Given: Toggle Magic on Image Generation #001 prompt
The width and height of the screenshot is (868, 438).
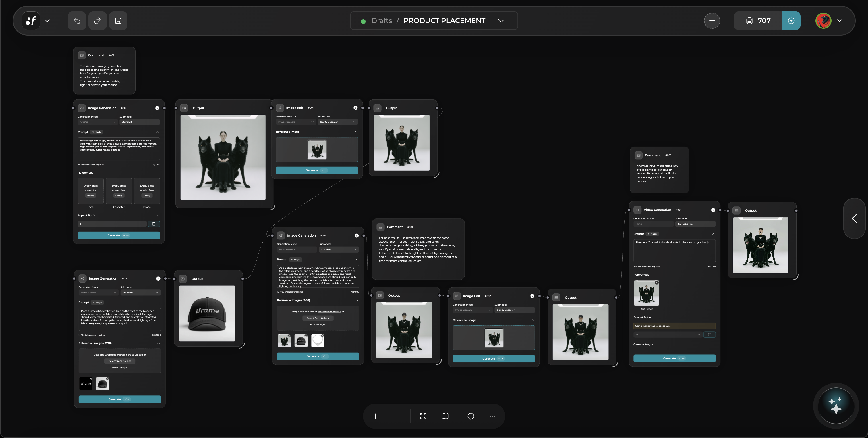Looking at the screenshot, I should [x=97, y=132].
